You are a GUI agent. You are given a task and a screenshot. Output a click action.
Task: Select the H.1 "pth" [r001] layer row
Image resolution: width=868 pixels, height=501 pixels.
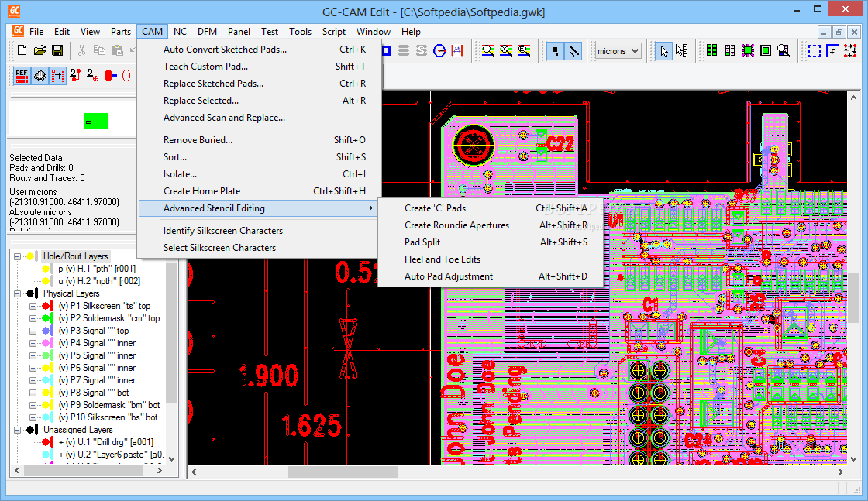point(96,269)
